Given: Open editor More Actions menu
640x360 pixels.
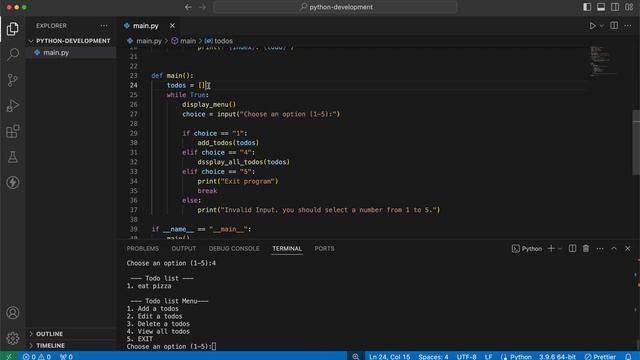Looking at the screenshot, I should [x=628, y=26].
